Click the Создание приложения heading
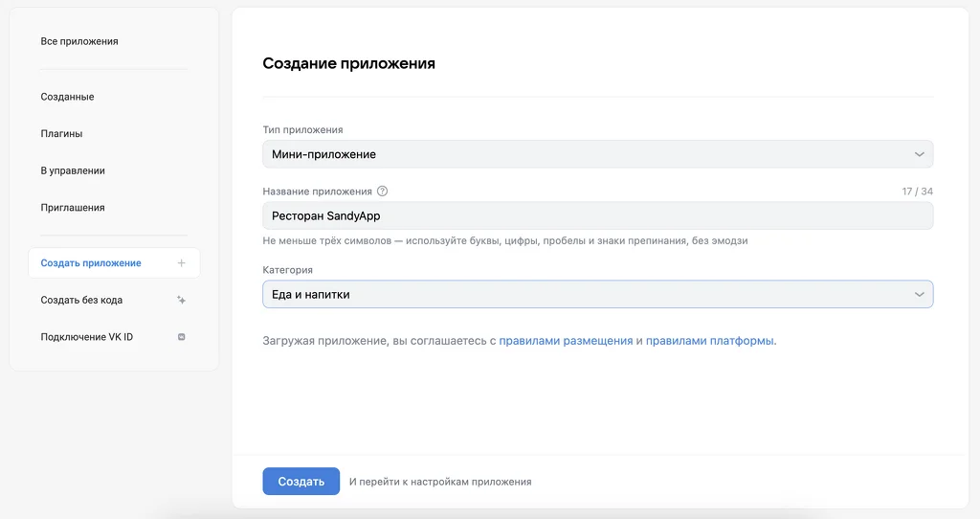 [348, 64]
